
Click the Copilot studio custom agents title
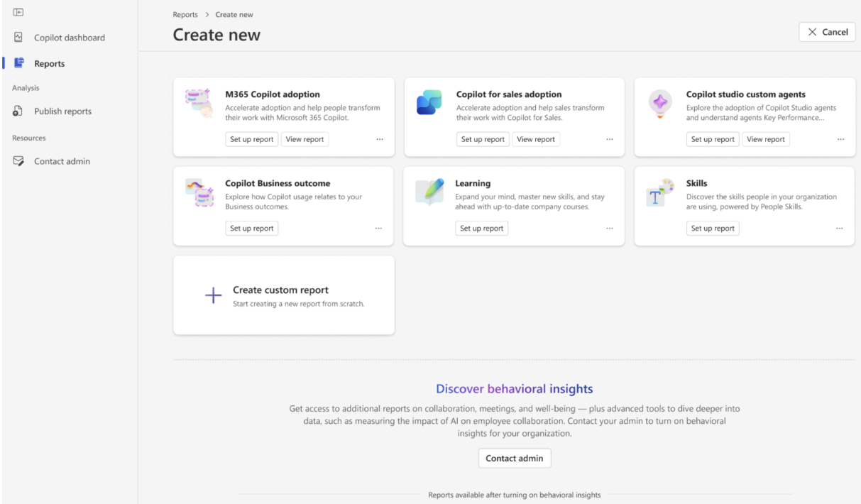tap(746, 94)
